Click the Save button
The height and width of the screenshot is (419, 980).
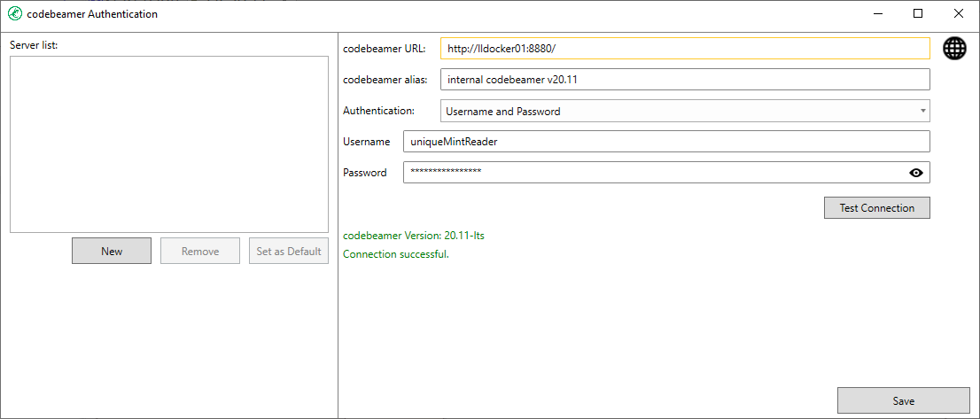(x=903, y=400)
